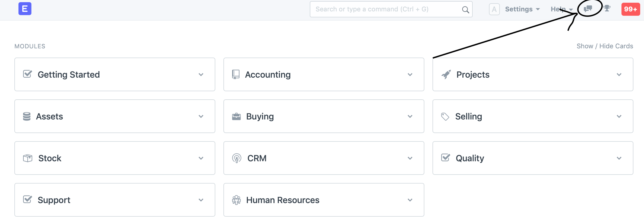This screenshot has width=644, height=221.
Task: Click the CRM broadcast icon
Action: [x=236, y=158]
